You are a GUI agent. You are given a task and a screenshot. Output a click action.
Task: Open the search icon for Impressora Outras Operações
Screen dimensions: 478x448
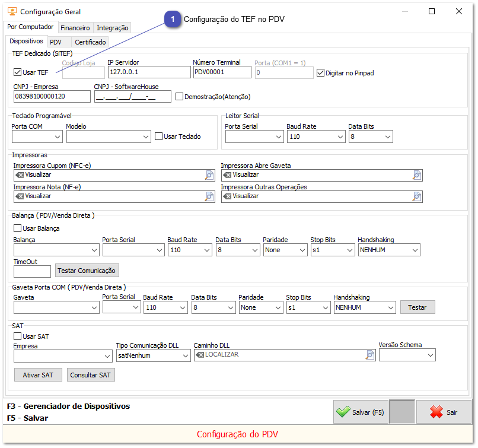tap(417, 196)
